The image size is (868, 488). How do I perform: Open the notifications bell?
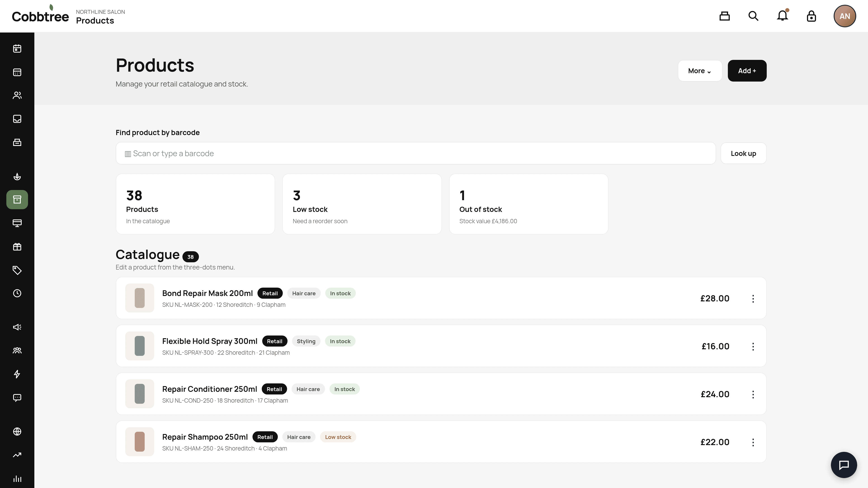[782, 16]
